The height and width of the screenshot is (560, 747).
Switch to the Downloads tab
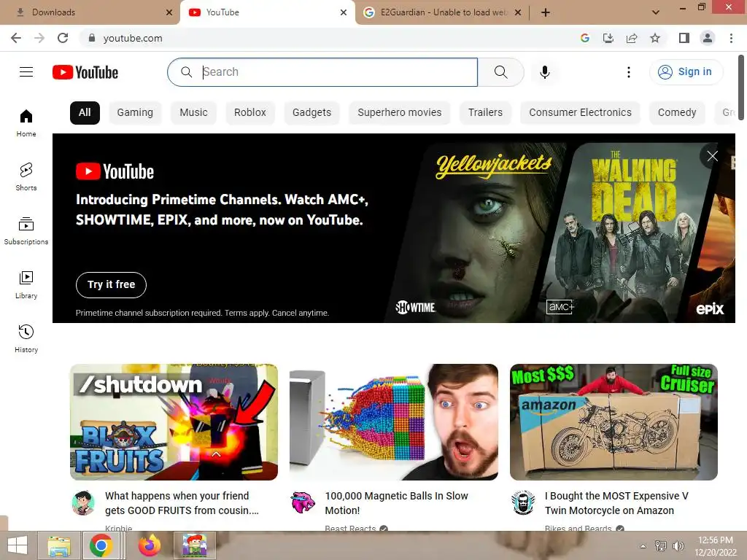click(90, 12)
